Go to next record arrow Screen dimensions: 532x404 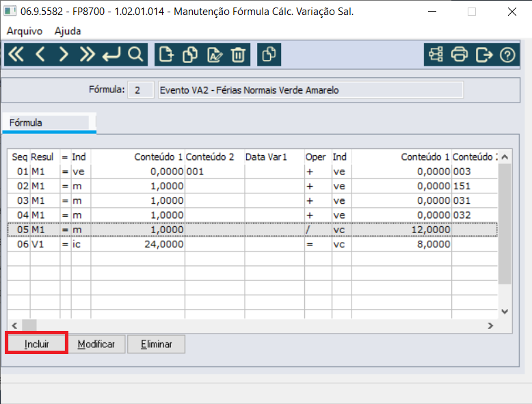pos(64,54)
